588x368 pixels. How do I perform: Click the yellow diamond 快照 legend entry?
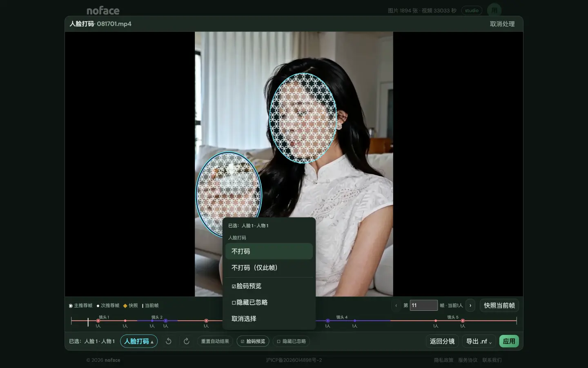(131, 305)
